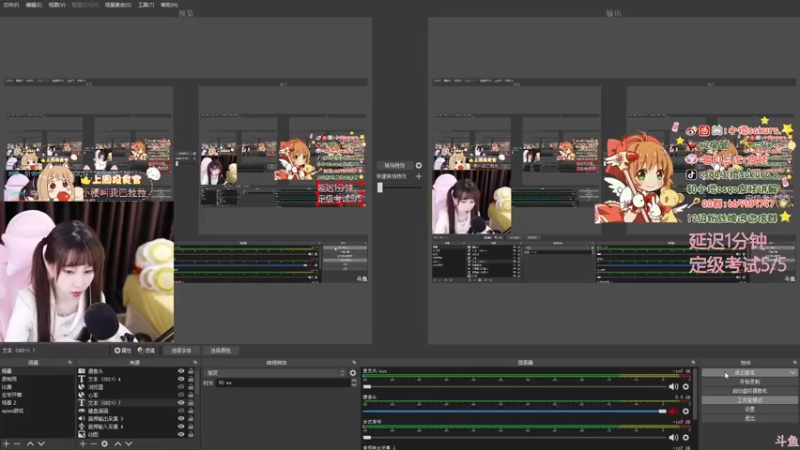Mute the 麦克风/Aux audio channel

tap(673, 387)
